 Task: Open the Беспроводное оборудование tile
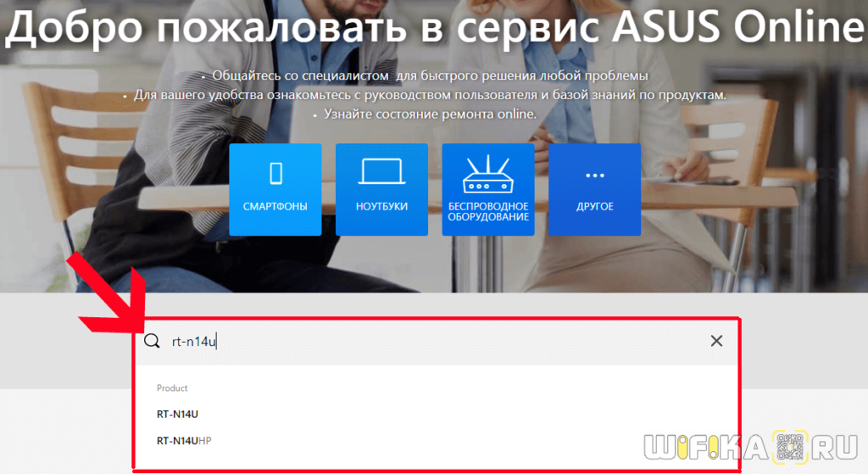(488, 189)
